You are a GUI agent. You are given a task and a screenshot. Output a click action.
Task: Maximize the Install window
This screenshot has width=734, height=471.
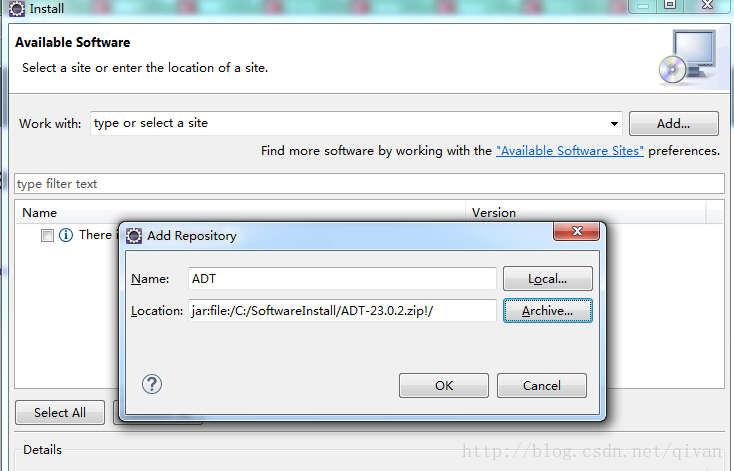click(x=670, y=5)
